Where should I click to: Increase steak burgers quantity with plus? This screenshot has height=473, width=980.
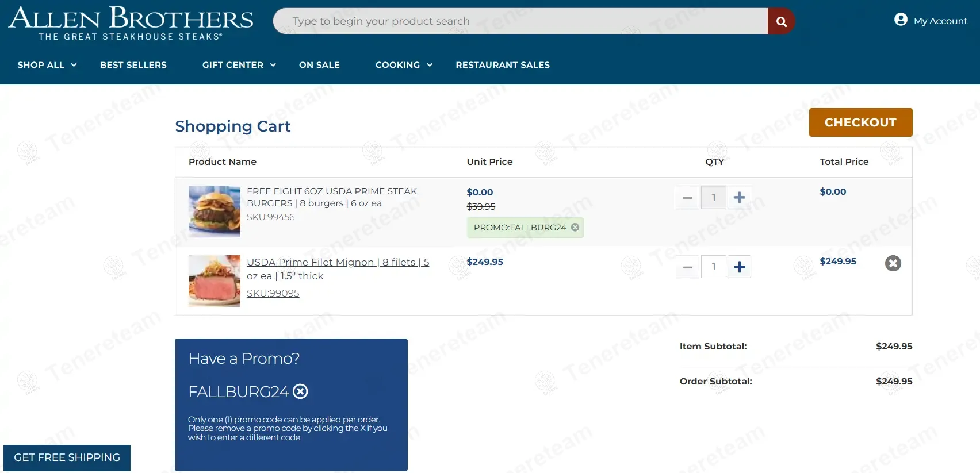point(740,198)
